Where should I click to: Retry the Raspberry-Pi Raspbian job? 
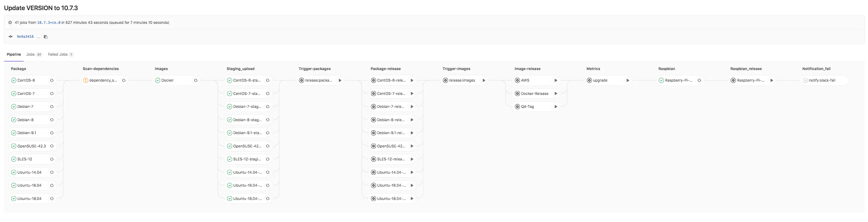699,81
